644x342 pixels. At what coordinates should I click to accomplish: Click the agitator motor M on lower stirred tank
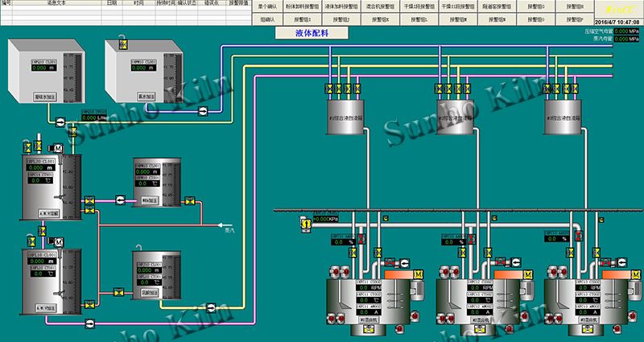coord(59,242)
